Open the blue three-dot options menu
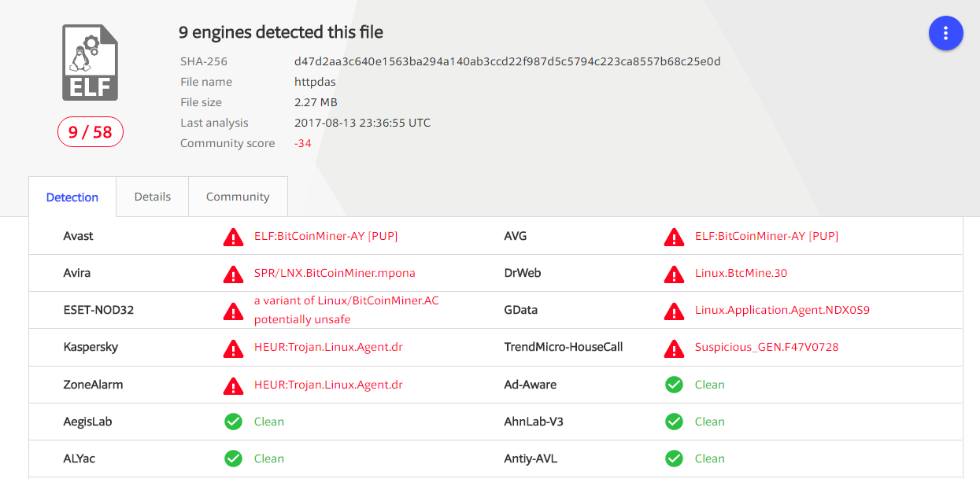This screenshot has width=980, height=479. [945, 33]
